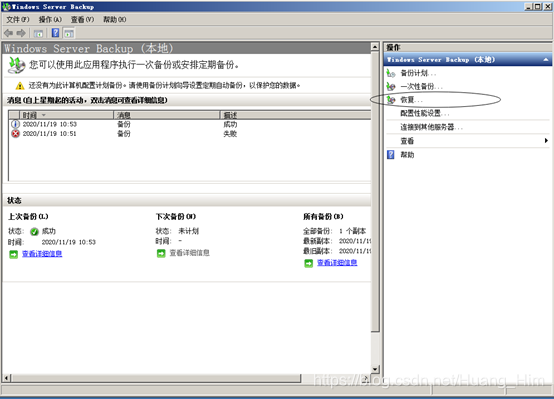Launch 恢复... recovery wizard
The image size is (554, 399).
point(411,100)
